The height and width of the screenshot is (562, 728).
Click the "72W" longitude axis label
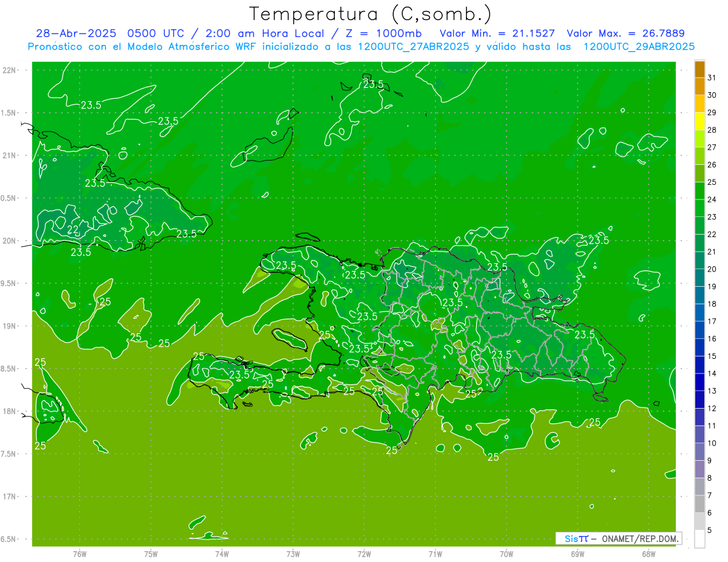click(x=364, y=554)
